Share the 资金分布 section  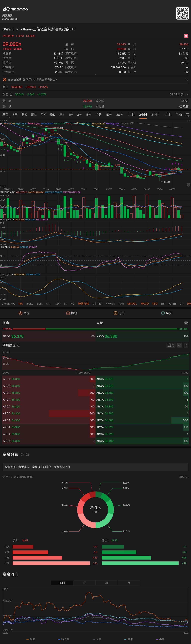[27, 455]
